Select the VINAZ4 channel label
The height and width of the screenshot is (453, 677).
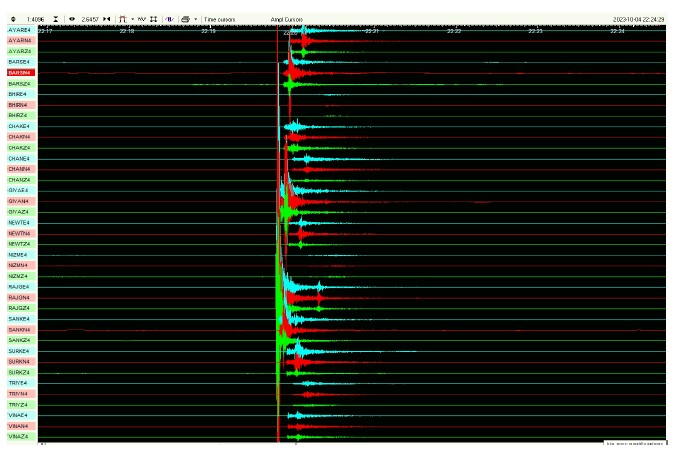[x=20, y=436]
